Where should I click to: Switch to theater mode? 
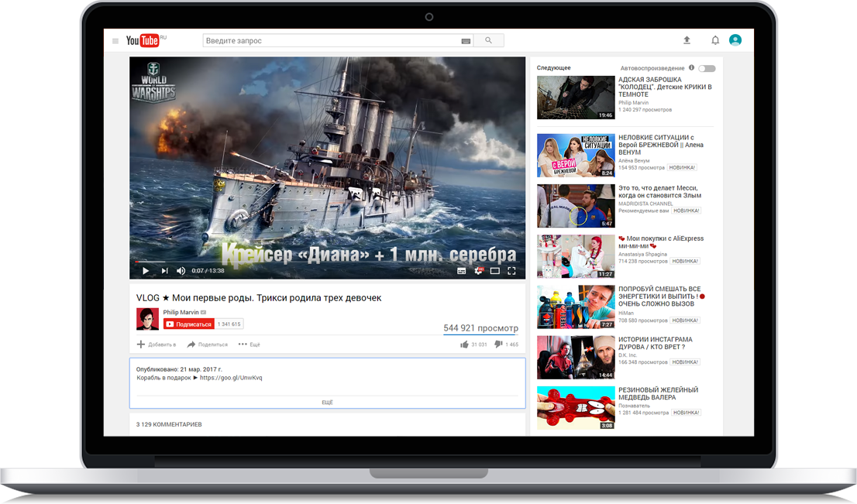(494, 271)
